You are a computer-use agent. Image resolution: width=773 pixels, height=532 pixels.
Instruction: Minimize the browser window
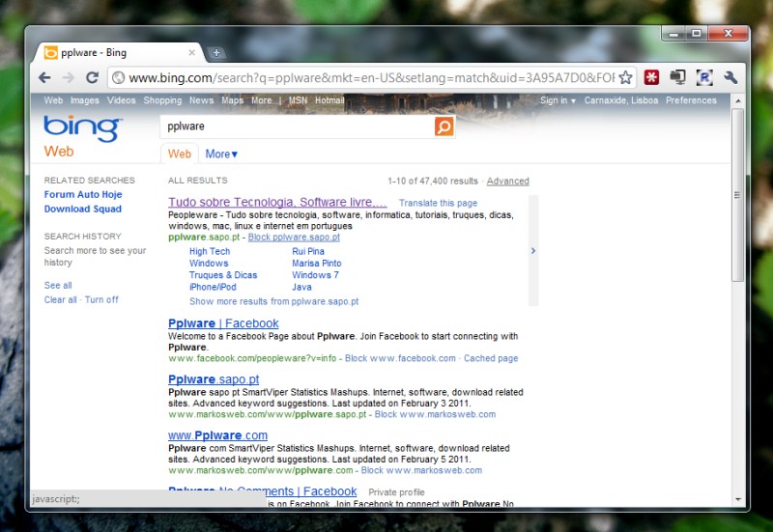point(674,34)
